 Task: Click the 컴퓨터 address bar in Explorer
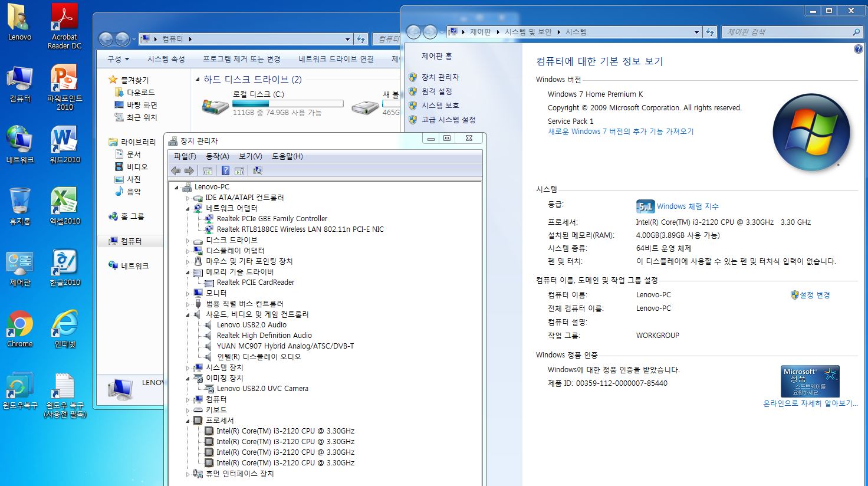point(245,39)
